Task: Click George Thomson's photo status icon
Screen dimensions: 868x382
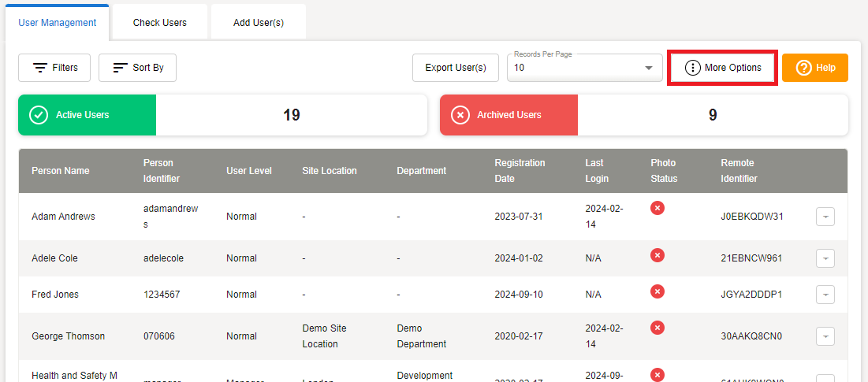Action: 658,328
